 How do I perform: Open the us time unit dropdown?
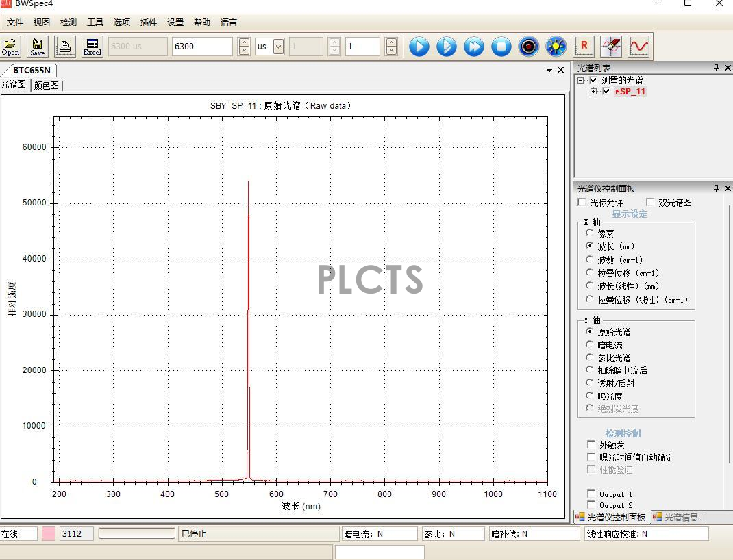click(278, 47)
